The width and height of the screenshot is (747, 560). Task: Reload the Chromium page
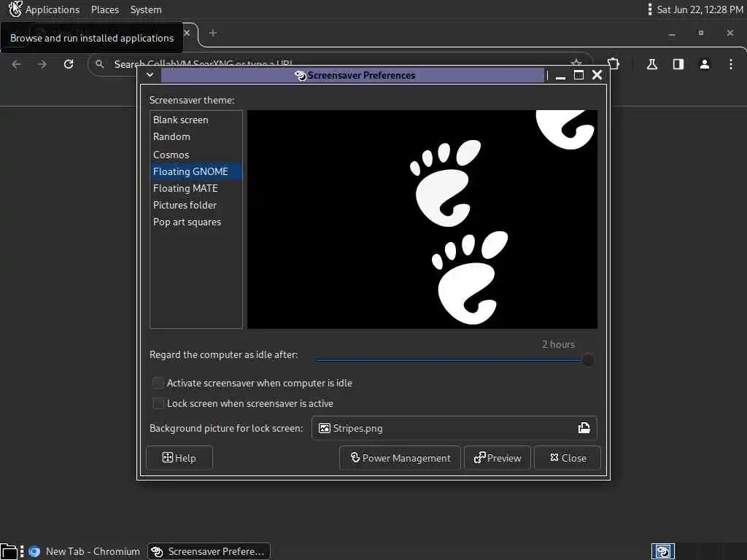[69, 64]
